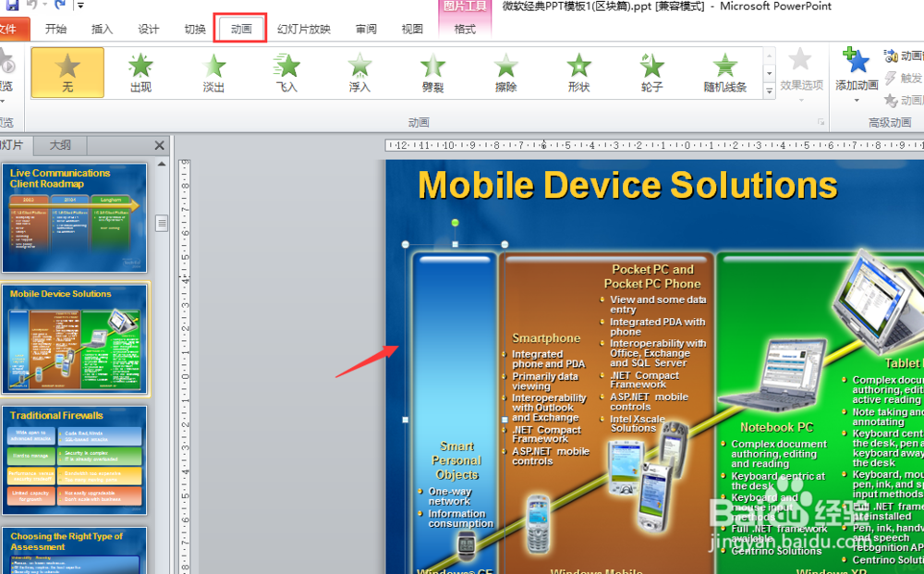The height and width of the screenshot is (574, 924).
Task: Open 效果选项 effect options
Action: tap(801, 76)
